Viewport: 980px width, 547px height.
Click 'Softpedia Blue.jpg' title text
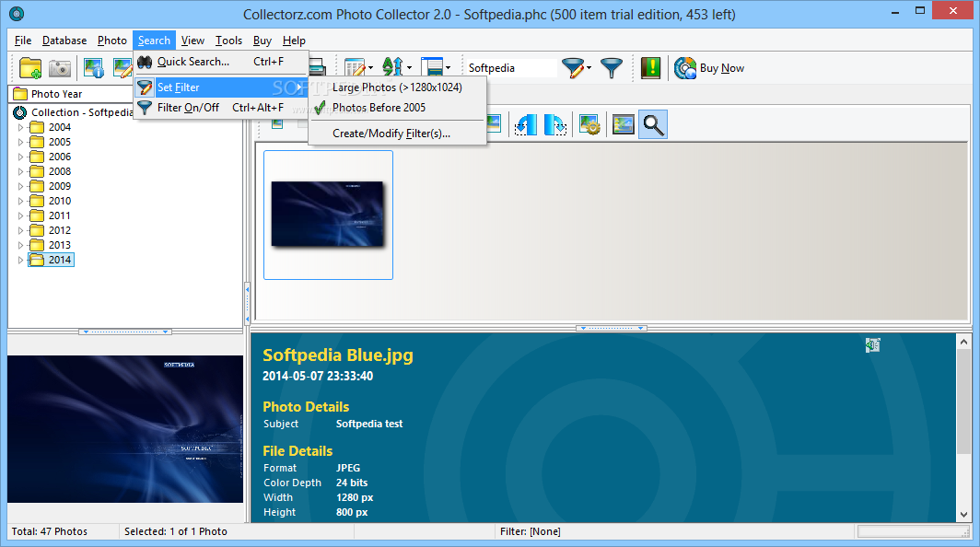pyautogui.click(x=337, y=355)
